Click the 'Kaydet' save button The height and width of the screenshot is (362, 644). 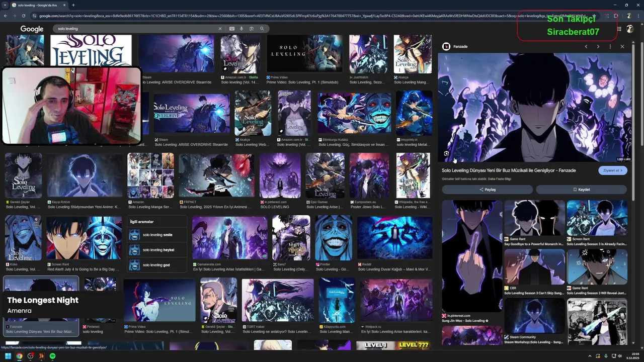[x=581, y=190]
